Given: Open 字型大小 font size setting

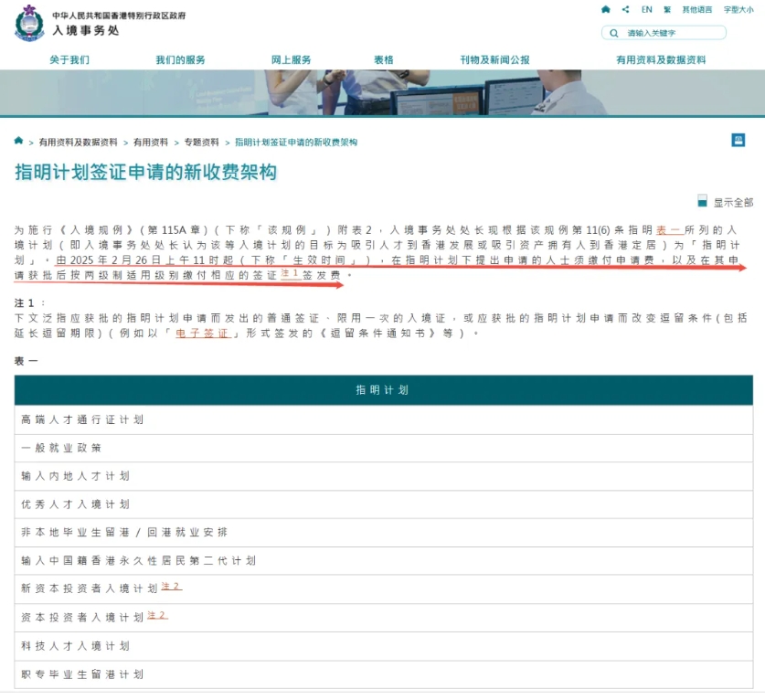Looking at the screenshot, I should (x=738, y=9).
